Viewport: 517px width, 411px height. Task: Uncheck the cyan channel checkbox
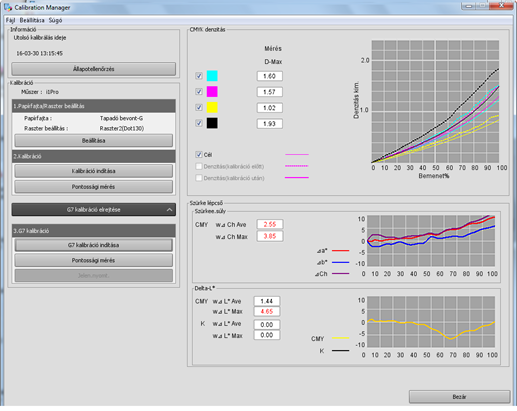[199, 76]
